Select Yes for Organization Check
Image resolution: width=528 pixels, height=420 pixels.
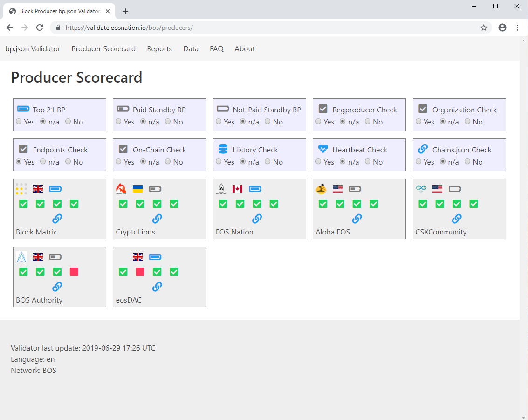(x=418, y=121)
